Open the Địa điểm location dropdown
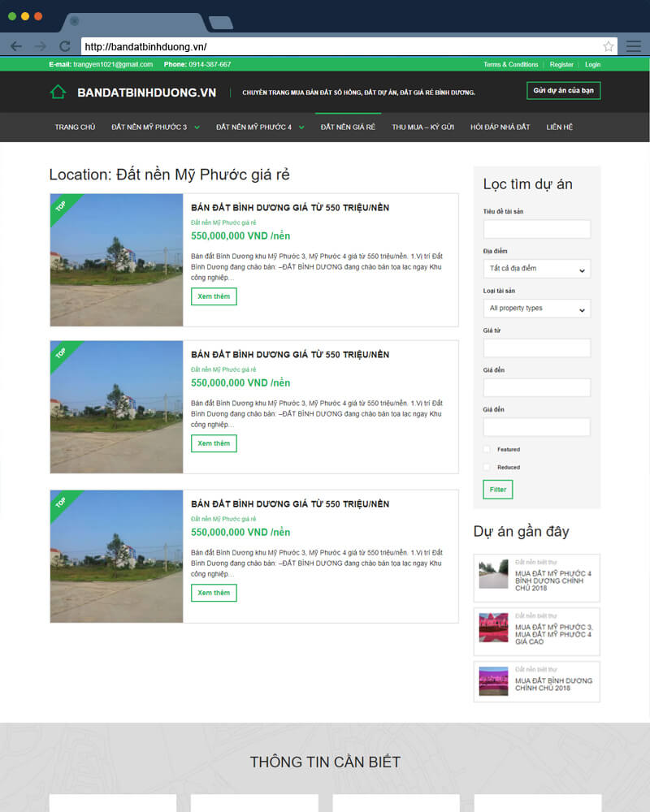 [536, 269]
